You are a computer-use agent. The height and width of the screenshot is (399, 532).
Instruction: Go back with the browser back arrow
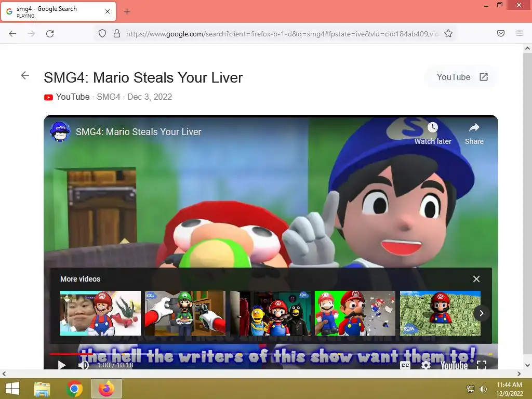click(x=12, y=34)
